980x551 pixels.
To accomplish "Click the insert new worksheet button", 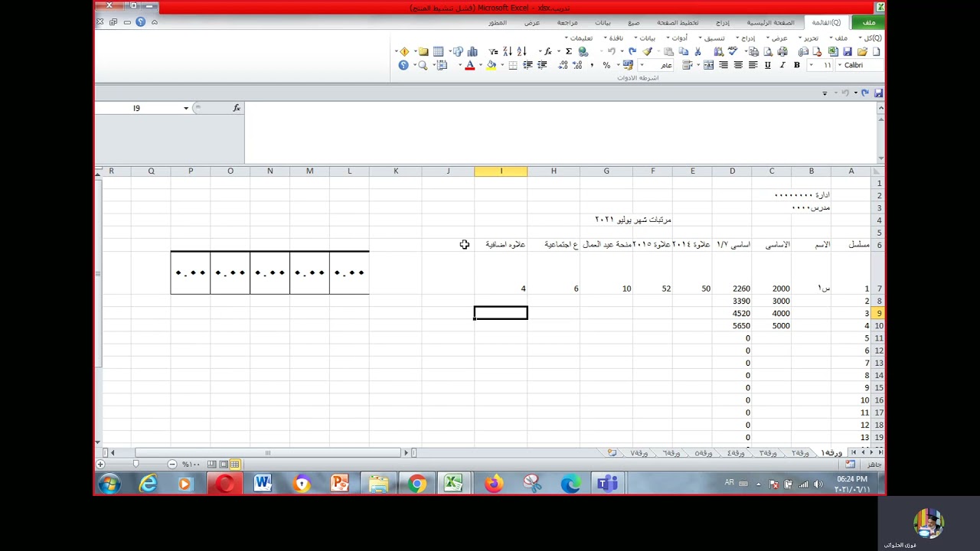I will 612,452.
